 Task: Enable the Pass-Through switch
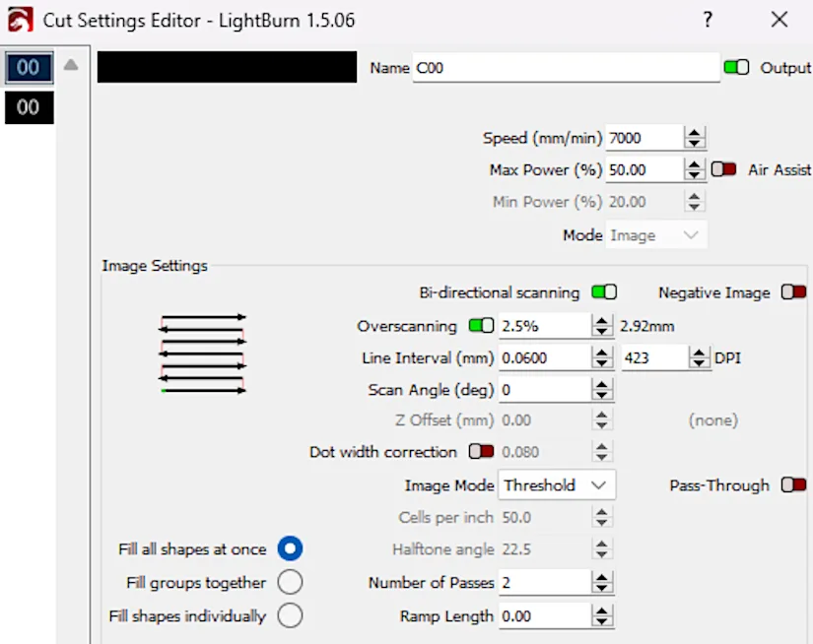(794, 484)
